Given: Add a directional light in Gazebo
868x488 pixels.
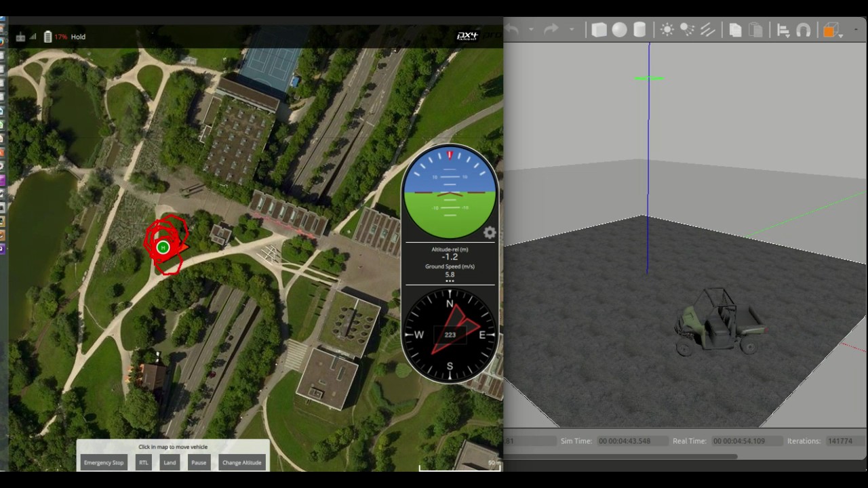Looking at the screenshot, I should click(x=708, y=30).
